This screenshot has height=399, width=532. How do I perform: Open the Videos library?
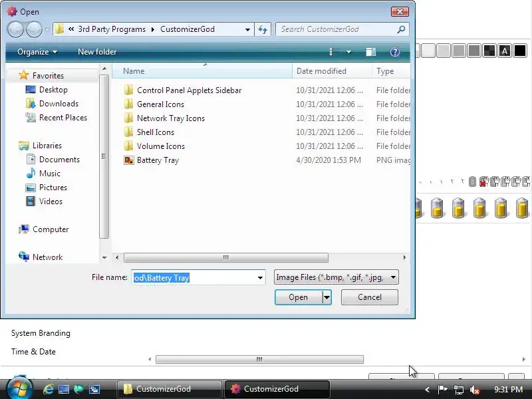(x=51, y=201)
